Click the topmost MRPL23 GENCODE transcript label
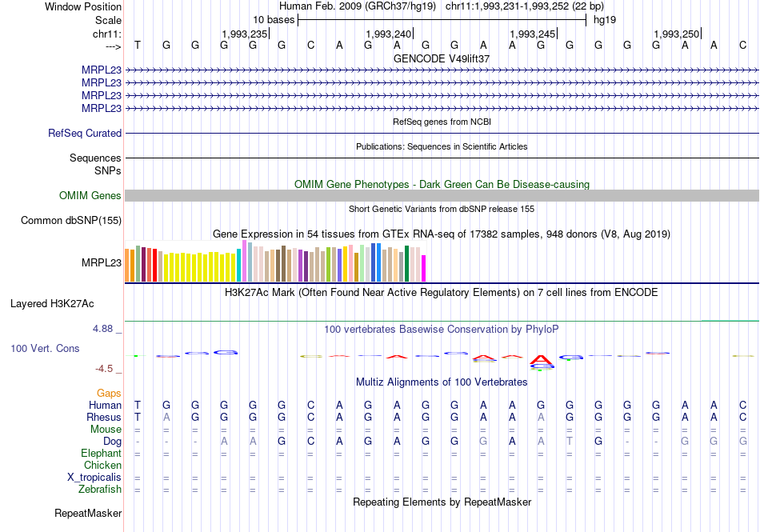This screenshot has width=760, height=532. [x=102, y=70]
